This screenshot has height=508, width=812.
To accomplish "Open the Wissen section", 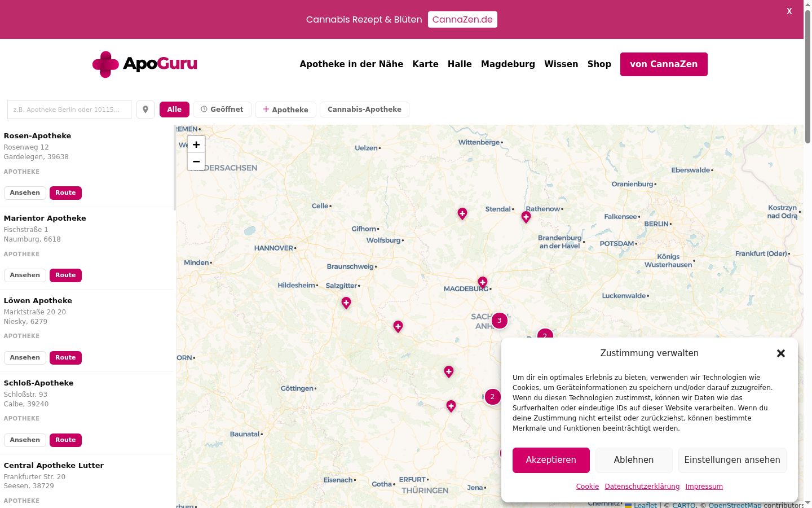I will click(x=561, y=64).
